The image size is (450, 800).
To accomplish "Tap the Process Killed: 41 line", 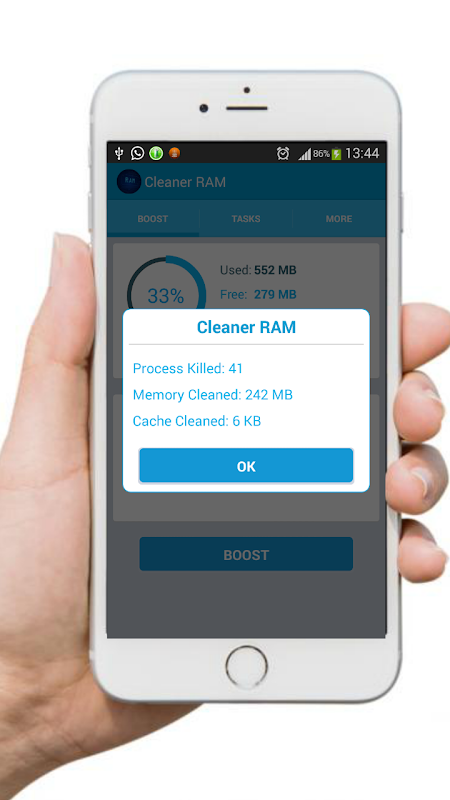I will point(188,368).
